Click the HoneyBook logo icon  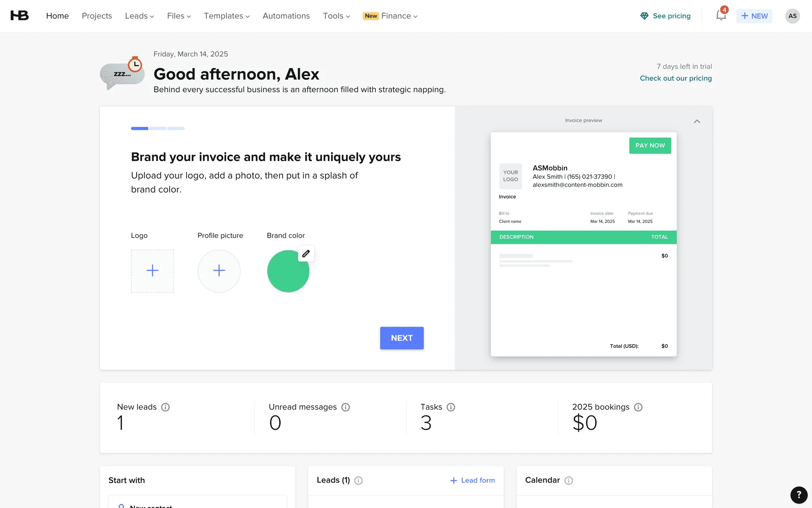[x=19, y=16]
